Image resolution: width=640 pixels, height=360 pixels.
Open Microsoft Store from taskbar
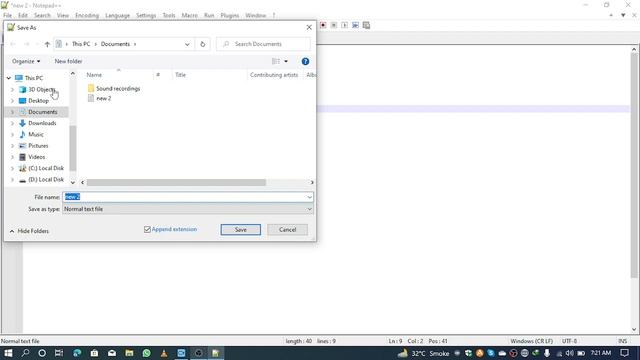coord(94,353)
